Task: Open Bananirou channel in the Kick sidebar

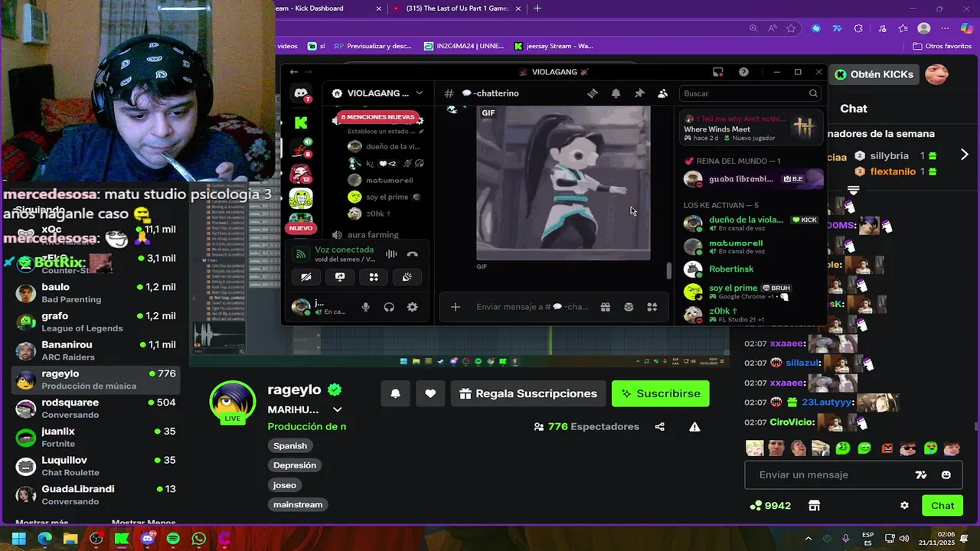Action: coord(96,350)
